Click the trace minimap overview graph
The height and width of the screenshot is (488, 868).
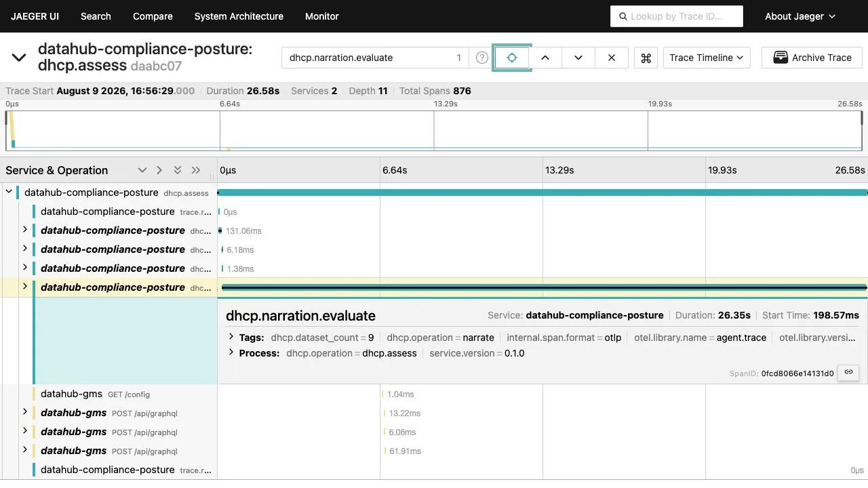tap(434, 130)
